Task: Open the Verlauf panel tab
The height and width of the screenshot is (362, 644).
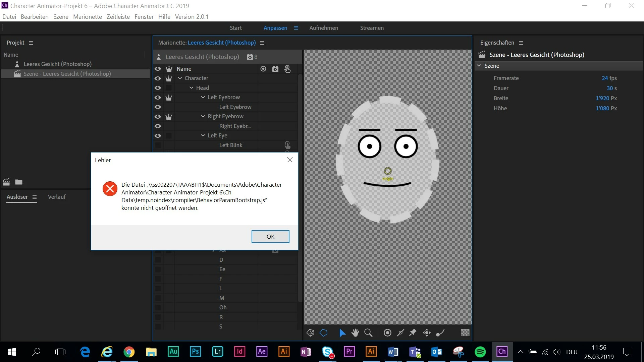Action: pos(56,197)
